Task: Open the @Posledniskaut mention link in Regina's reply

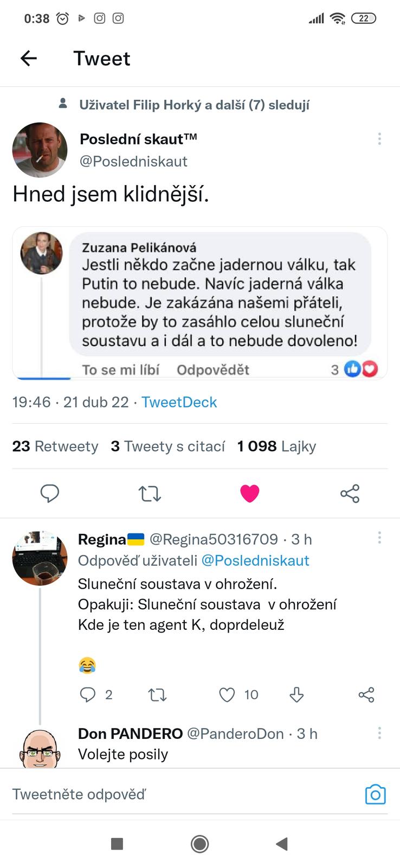Action: (255, 560)
